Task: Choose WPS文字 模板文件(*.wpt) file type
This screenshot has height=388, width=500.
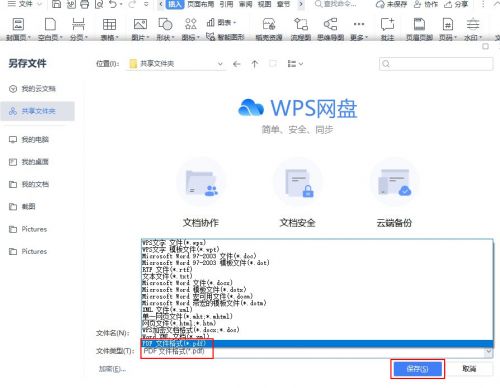Action: click(317, 249)
